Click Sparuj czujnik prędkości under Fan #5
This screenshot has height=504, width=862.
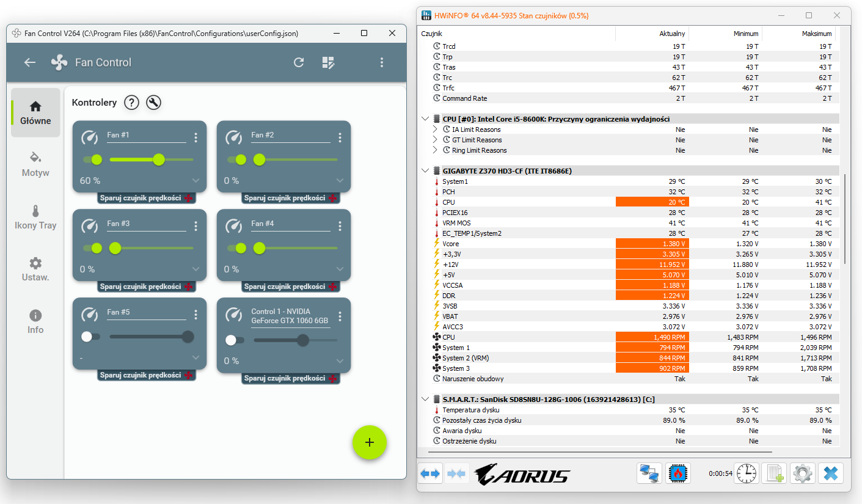tap(147, 375)
